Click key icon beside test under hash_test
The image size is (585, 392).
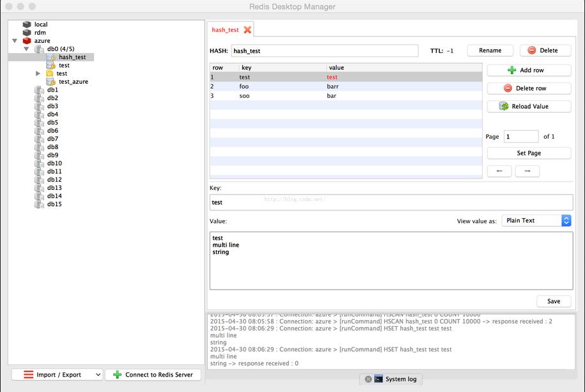pyautogui.click(x=51, y=65)
